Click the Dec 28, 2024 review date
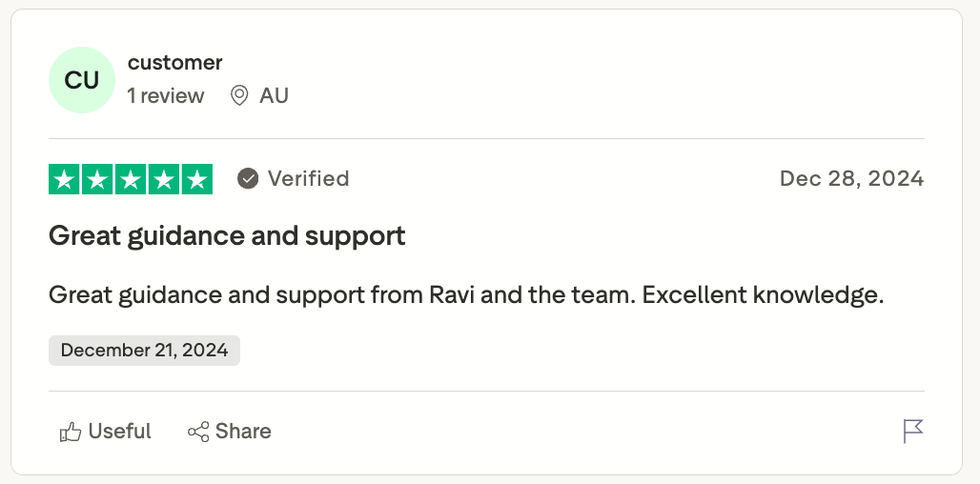This screenshot has width=980, height=484. point(851,178)
